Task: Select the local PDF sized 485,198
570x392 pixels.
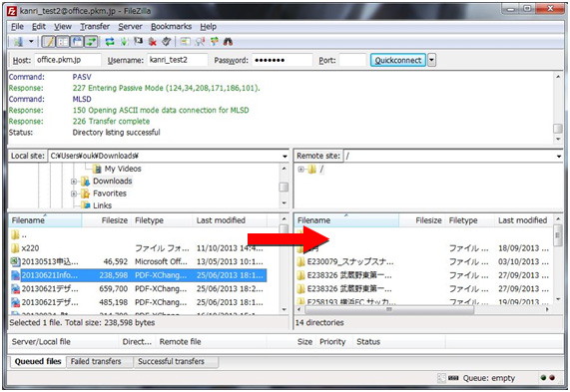Action: pos(137,302)
